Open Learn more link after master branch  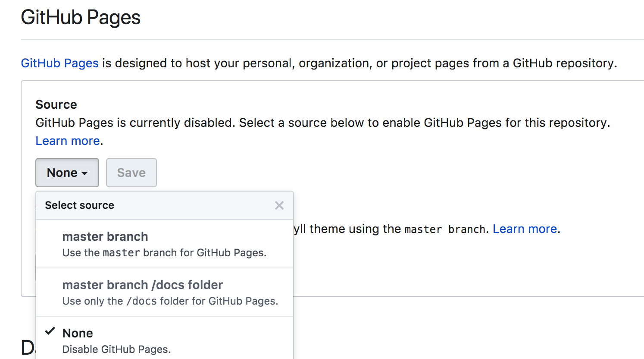coord(525,229)
